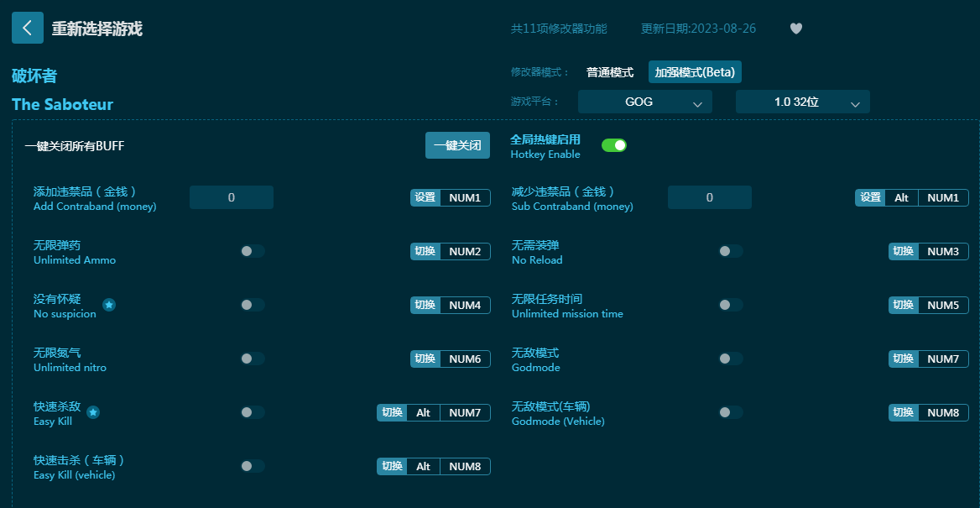Click 设置 for Sub Contraband
This screenshot has height=508, width=980.
(871, 197)
